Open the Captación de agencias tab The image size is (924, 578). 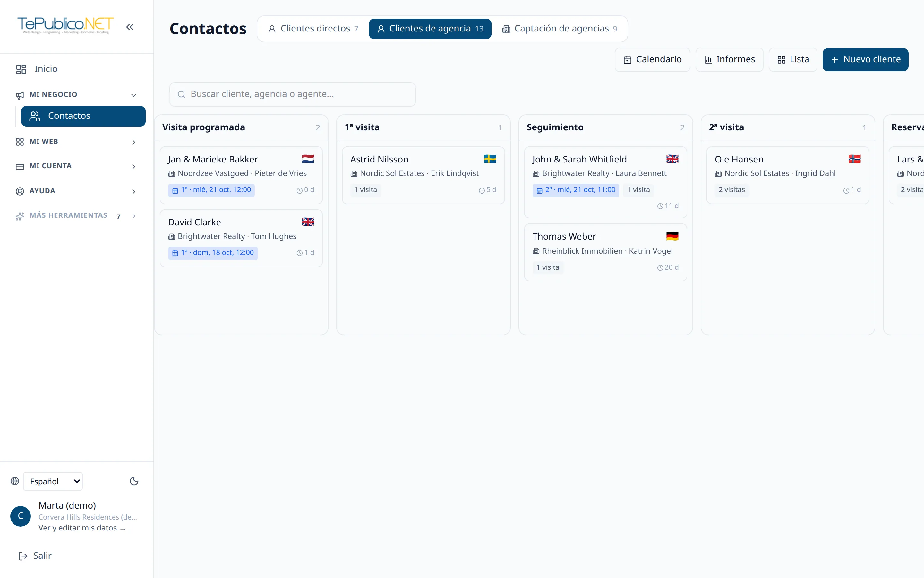(x=559, y=29)
